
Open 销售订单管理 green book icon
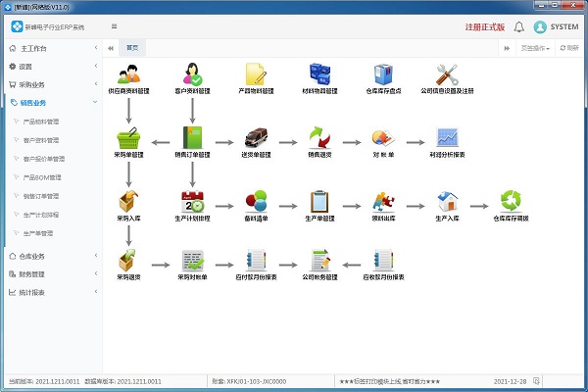coord(193,138)
